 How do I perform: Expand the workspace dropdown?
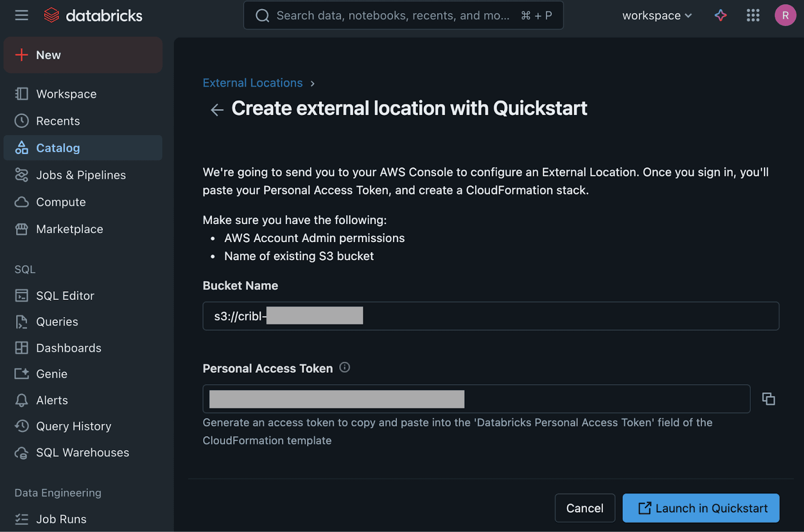tap(657, 16)
